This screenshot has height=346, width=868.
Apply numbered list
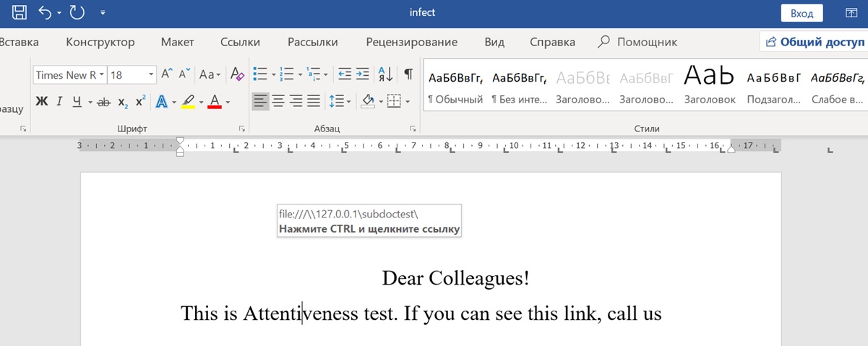pos(287,74)
